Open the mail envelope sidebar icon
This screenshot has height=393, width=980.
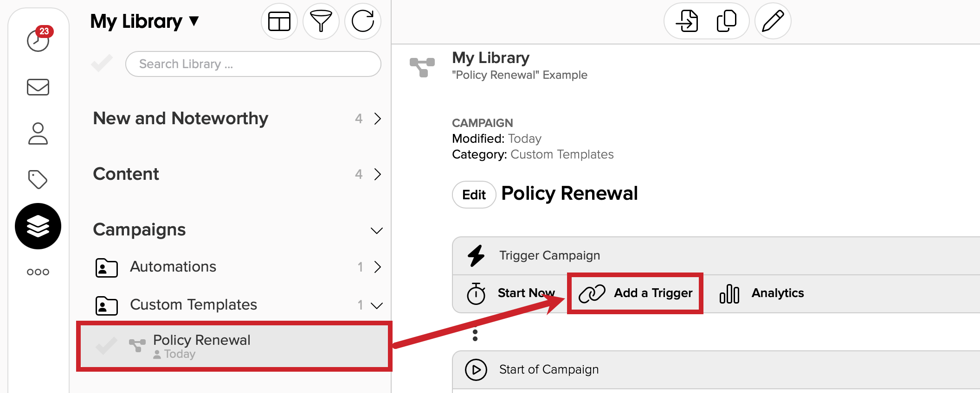38,87
